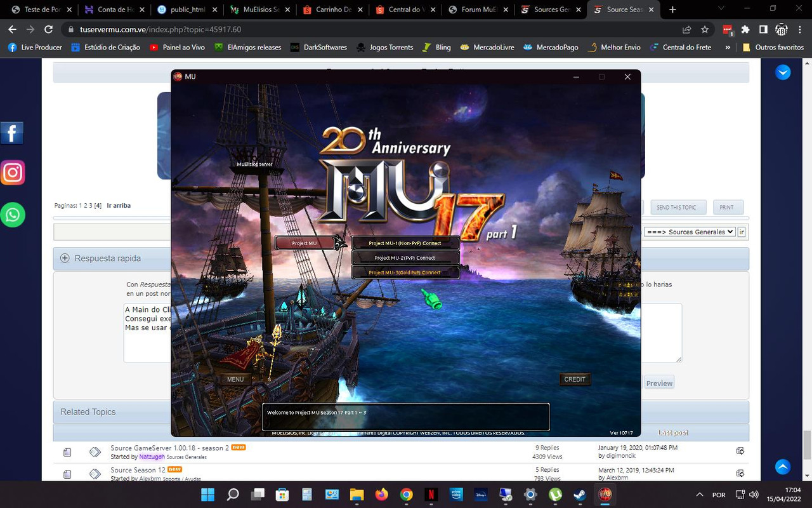Open taskbar Search magnifier

coord(233,494)
